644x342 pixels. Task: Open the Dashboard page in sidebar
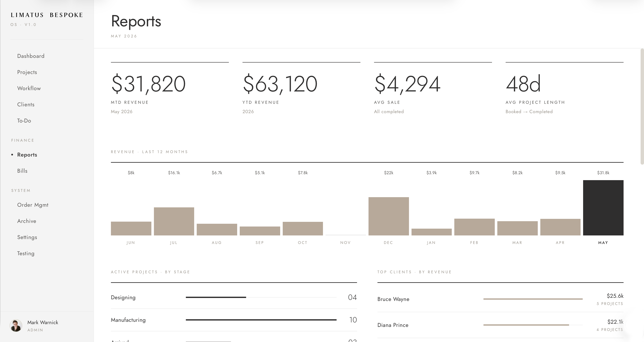31,56
